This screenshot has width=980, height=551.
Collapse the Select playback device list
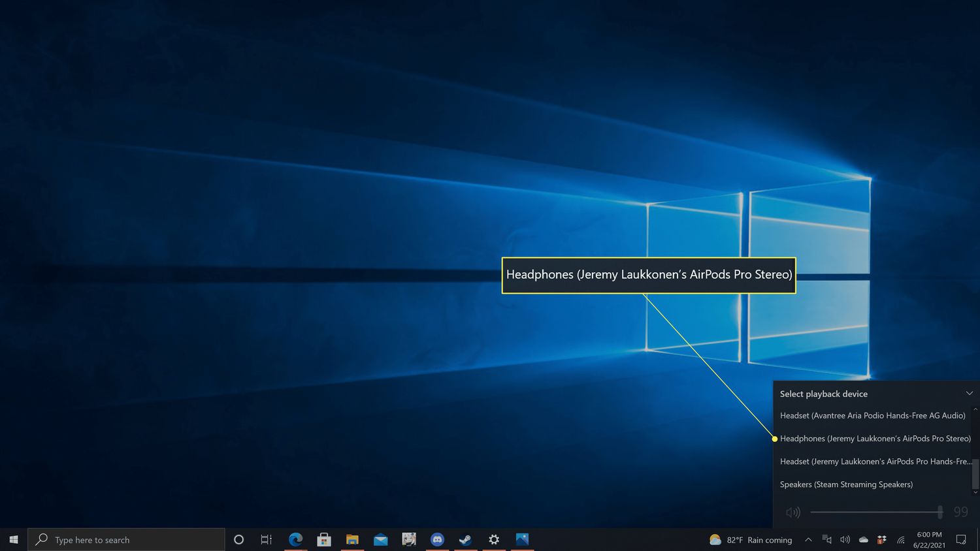tap(969, 394)
